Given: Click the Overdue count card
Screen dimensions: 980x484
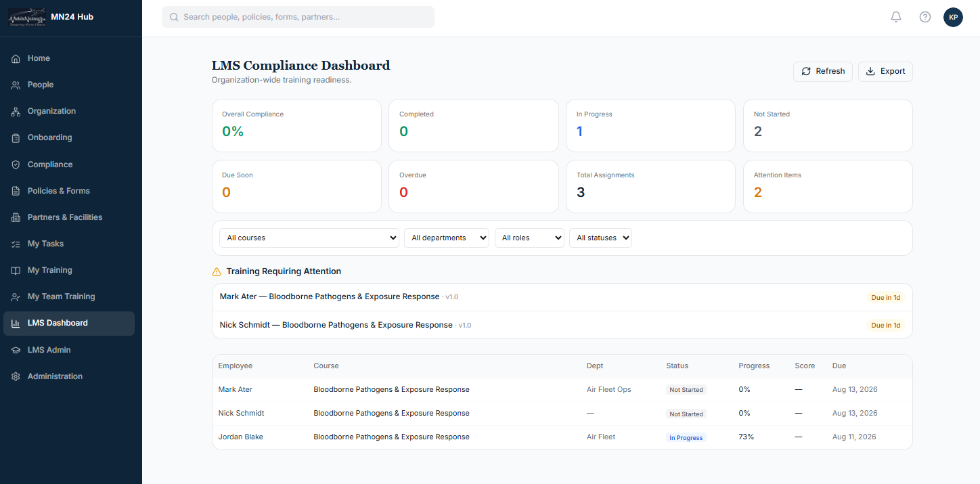Looking at the screenshot, I should (x=474, y=186).
